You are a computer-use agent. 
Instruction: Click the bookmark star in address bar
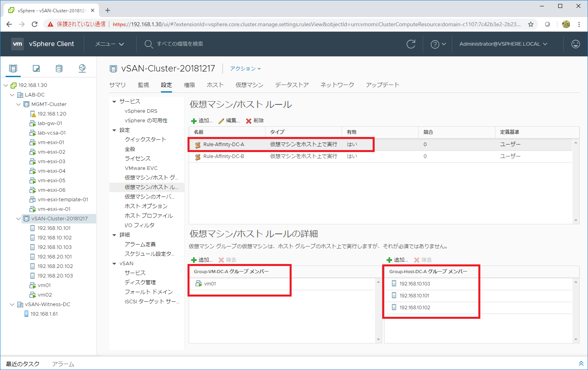tap(531, 24)
